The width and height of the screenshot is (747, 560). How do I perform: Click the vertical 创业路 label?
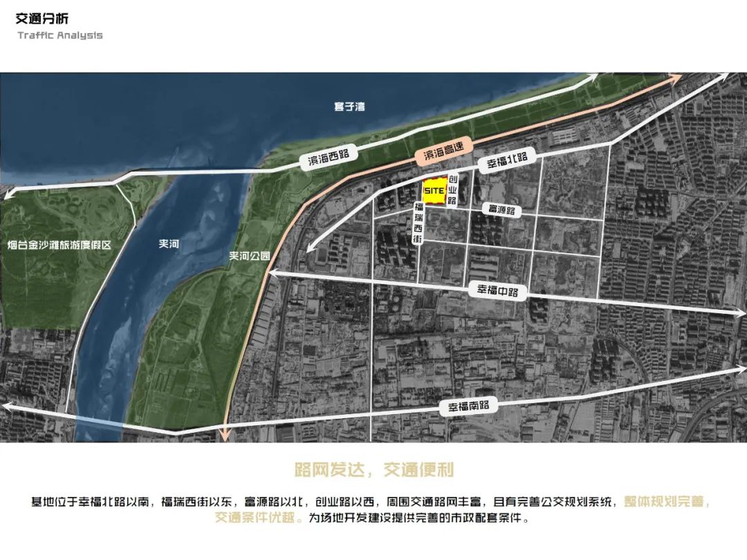452,190
